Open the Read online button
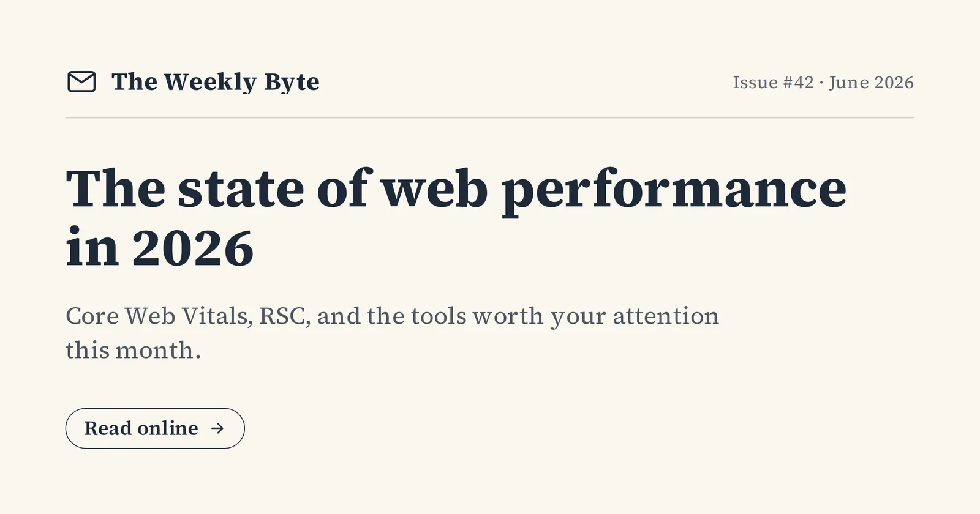The height and width of the screenshot is (514, 980). [155, 428]
